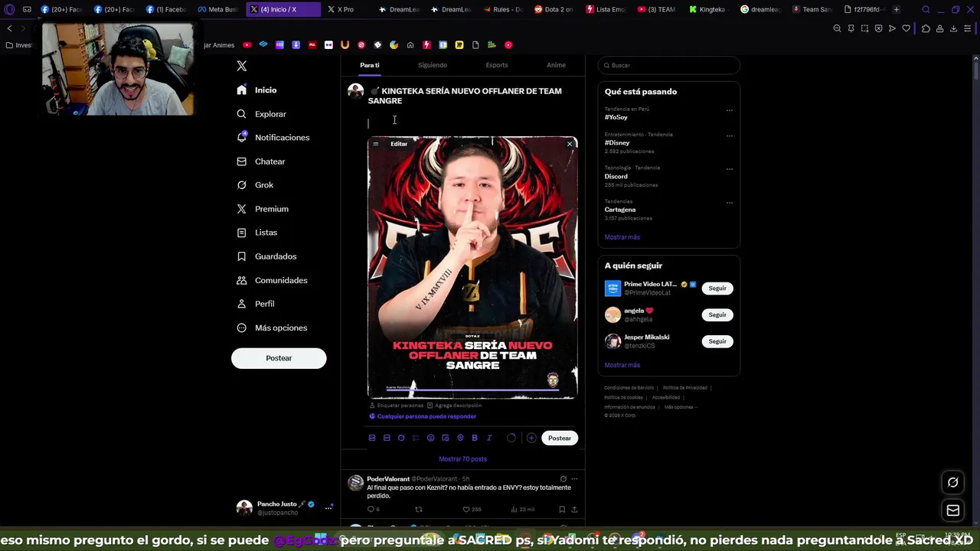The image size is (980, 551).
Task: Open options for Discord trend
Action: 729,169
